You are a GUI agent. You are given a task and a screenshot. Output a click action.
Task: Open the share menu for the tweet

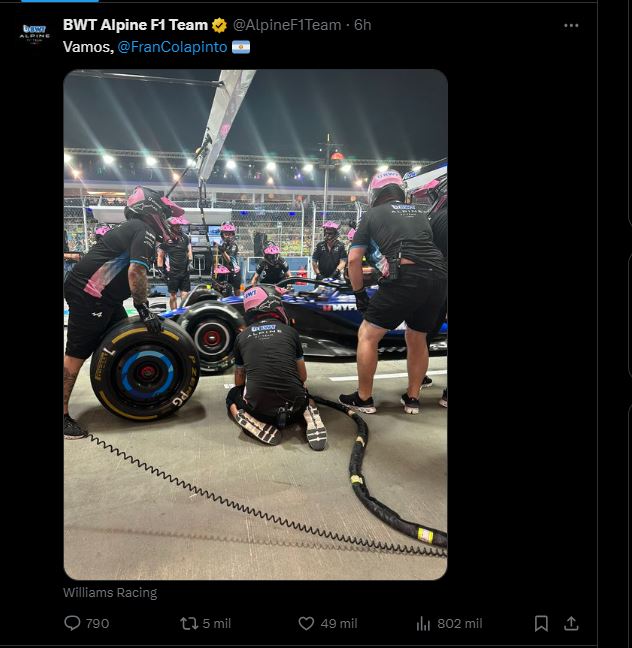[571, 623]
